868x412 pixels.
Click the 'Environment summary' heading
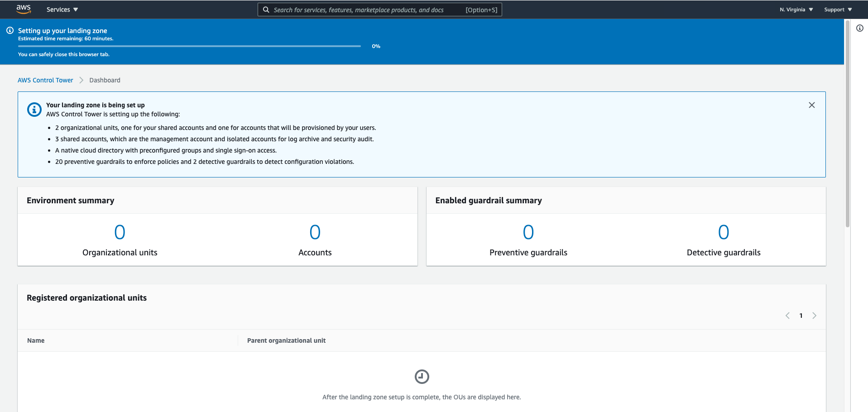[x=70, y=201]
